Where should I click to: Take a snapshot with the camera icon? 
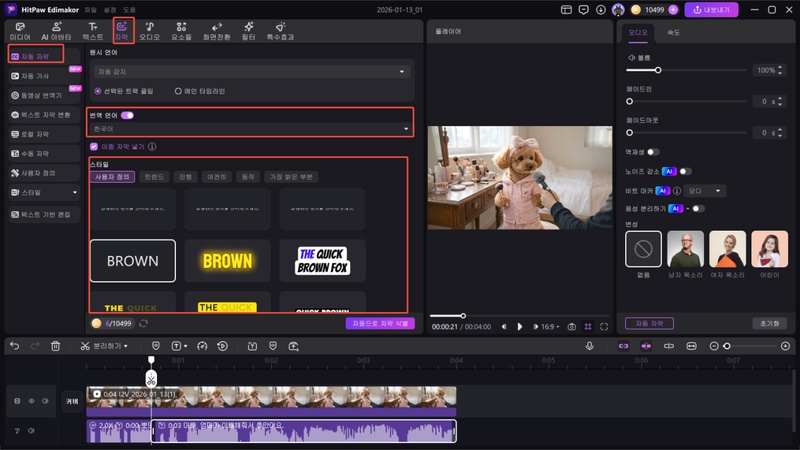coord(572,327)
